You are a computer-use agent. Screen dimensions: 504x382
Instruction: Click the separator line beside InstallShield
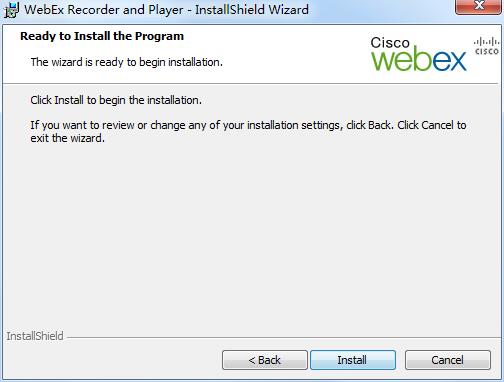point(283,337)
